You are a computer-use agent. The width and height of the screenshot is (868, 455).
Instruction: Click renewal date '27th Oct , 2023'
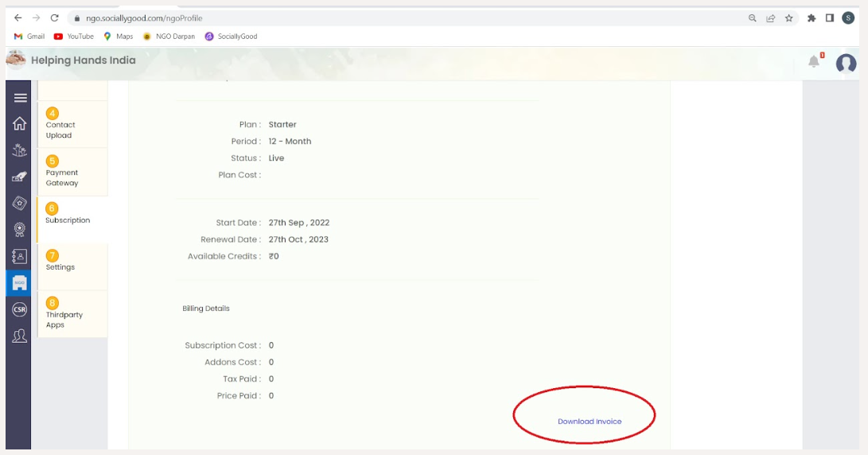tap(298, 239)
